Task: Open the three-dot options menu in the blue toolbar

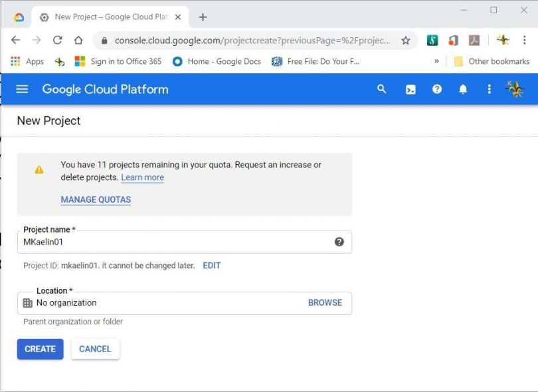Action: coord(489,89)
